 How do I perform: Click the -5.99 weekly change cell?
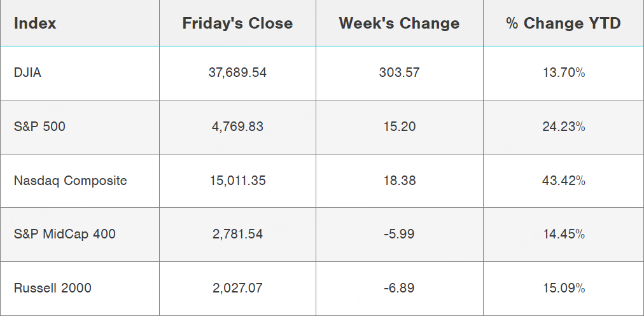point(399,234)
